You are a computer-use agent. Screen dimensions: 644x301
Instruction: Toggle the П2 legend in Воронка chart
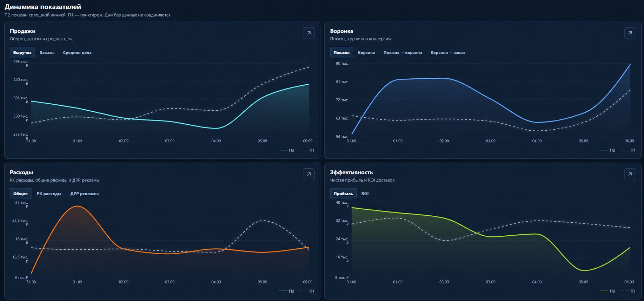point(608,150)
